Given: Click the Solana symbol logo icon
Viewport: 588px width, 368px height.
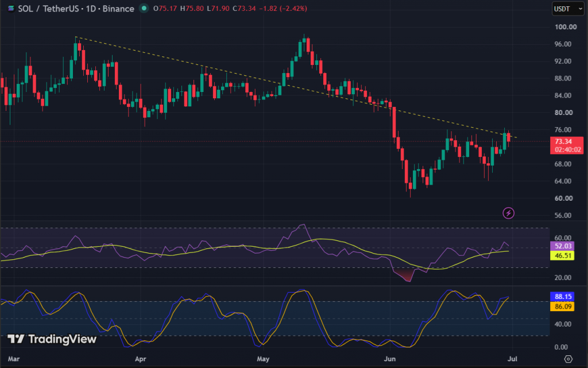Looking at the screenshot, I should pyautogui.click(x=11, y=8).
